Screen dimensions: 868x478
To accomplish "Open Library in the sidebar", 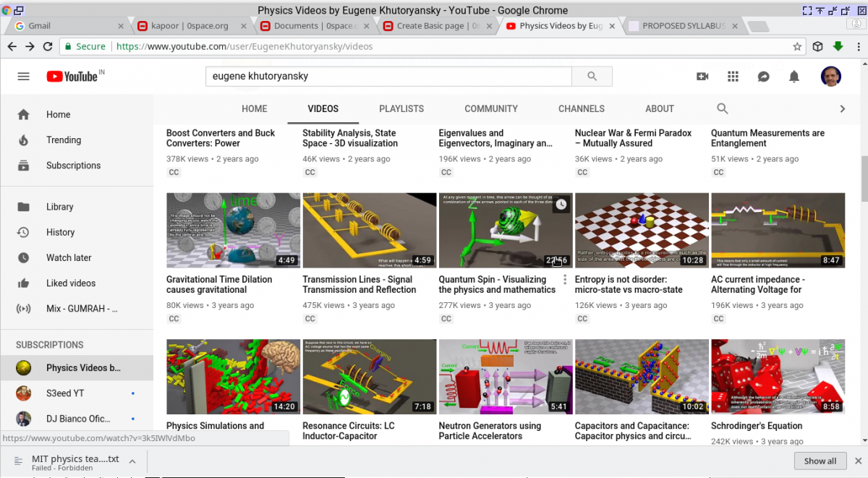I will [x=77, y=207].
